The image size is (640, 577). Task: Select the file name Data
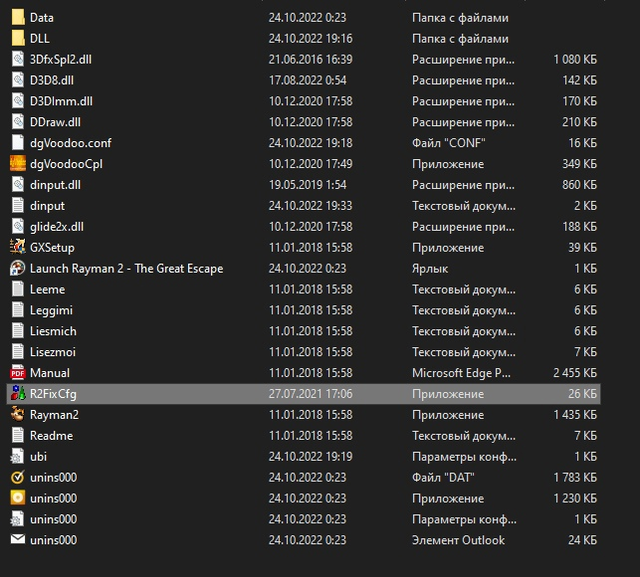coord(42,18)
